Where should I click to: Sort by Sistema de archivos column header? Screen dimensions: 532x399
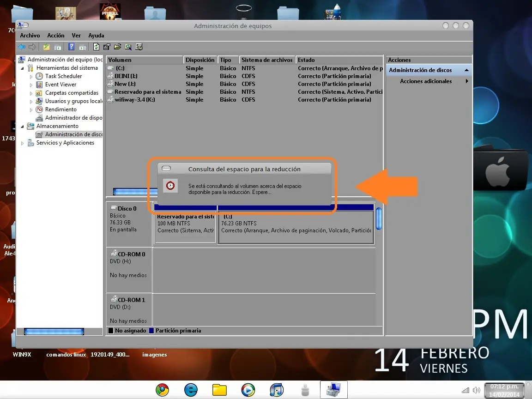267,60
